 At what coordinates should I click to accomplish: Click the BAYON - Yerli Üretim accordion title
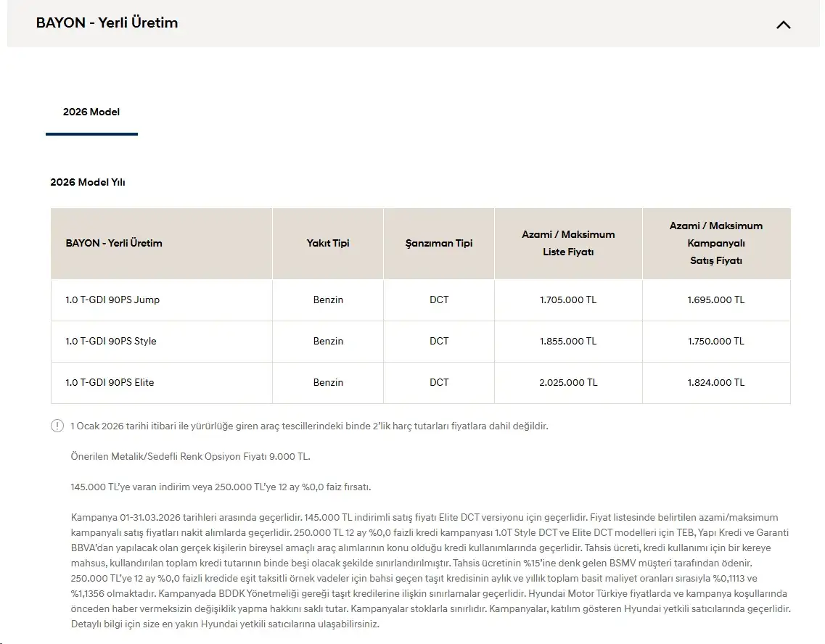pyautogui.click(x=107, y=22)
